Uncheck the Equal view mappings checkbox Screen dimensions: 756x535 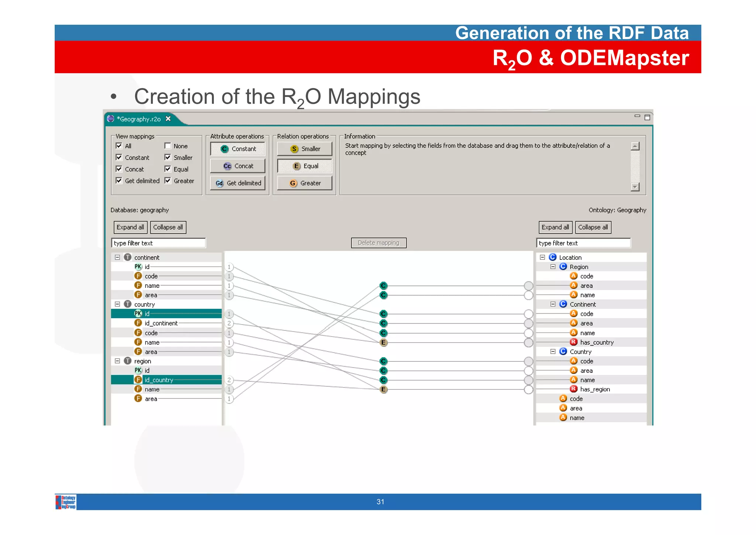pos(168,169)
